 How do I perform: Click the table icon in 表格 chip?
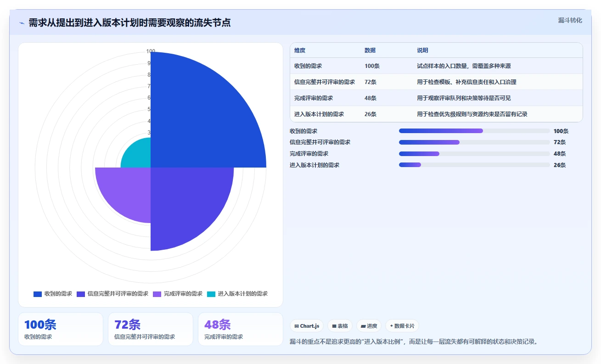(334, 326)
